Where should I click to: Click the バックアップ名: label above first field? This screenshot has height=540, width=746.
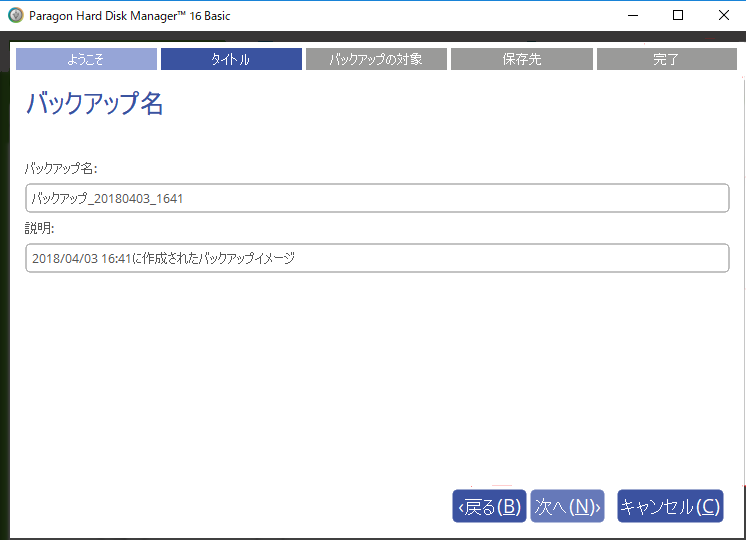60,168
